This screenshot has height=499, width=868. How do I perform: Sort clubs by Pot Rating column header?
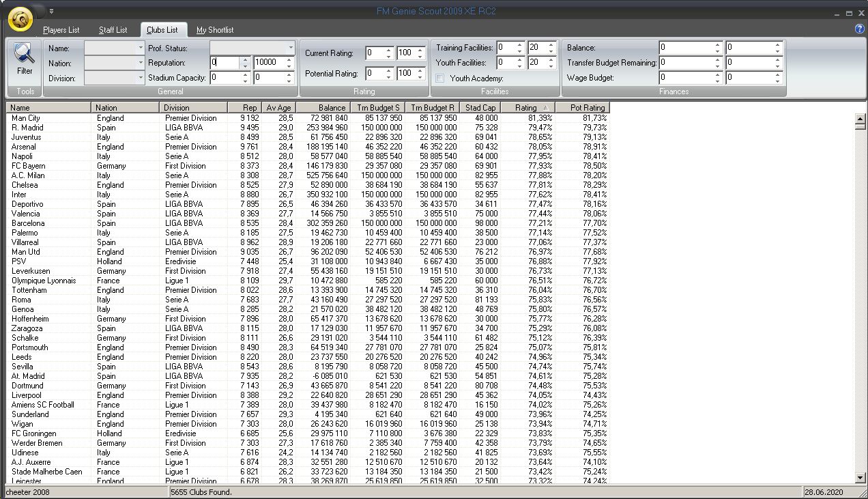tap(581, 108)
